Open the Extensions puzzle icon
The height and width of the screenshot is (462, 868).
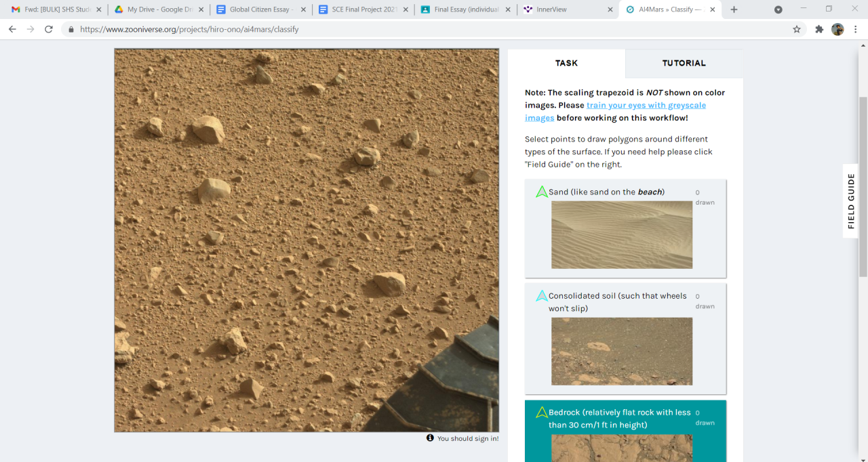click(819, 29)
